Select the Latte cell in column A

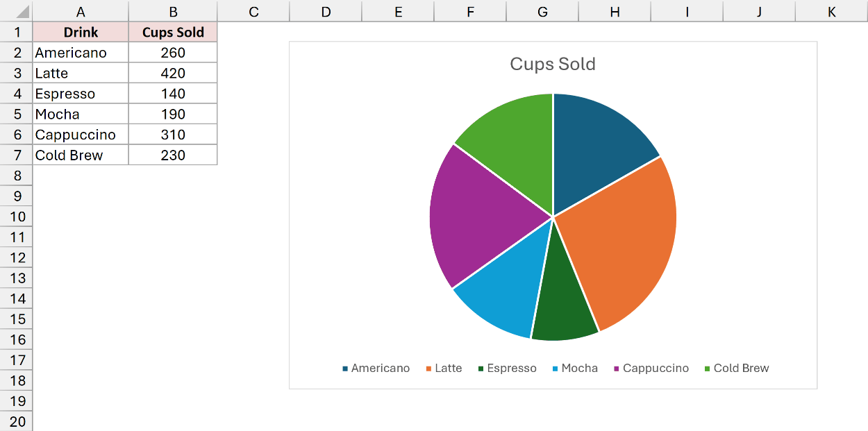click(x=81, y=73)
